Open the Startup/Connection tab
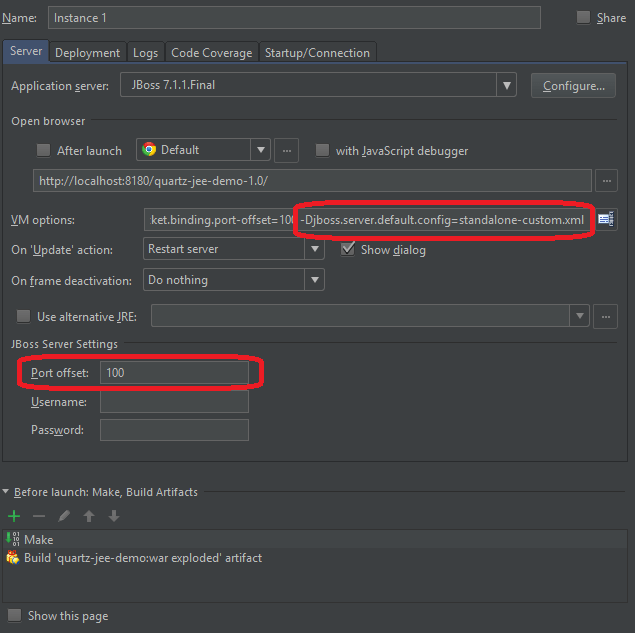Image resolution: width=635 pixels, height=633 pixels. click(x=318, y=53)
